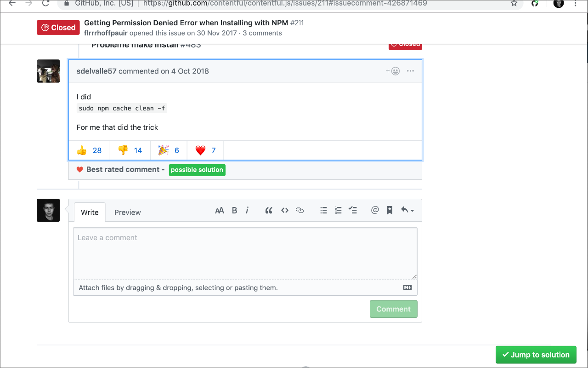Open flrrrhoffpauir's profile link
The image size is (588, 368).
(x=106, y=33)
